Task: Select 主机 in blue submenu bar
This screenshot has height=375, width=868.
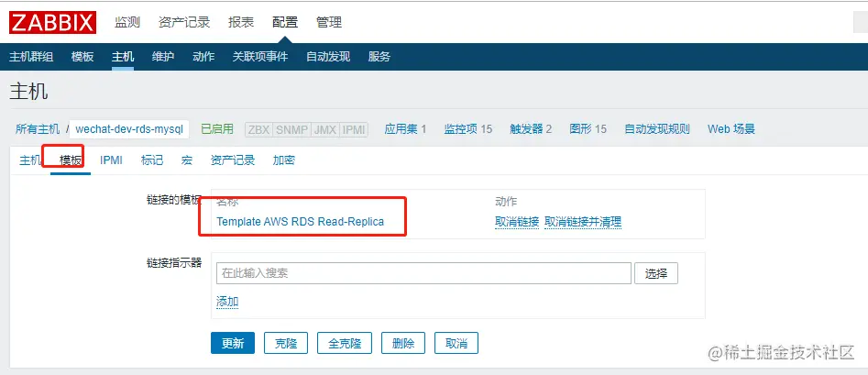Action: [122, 57]
